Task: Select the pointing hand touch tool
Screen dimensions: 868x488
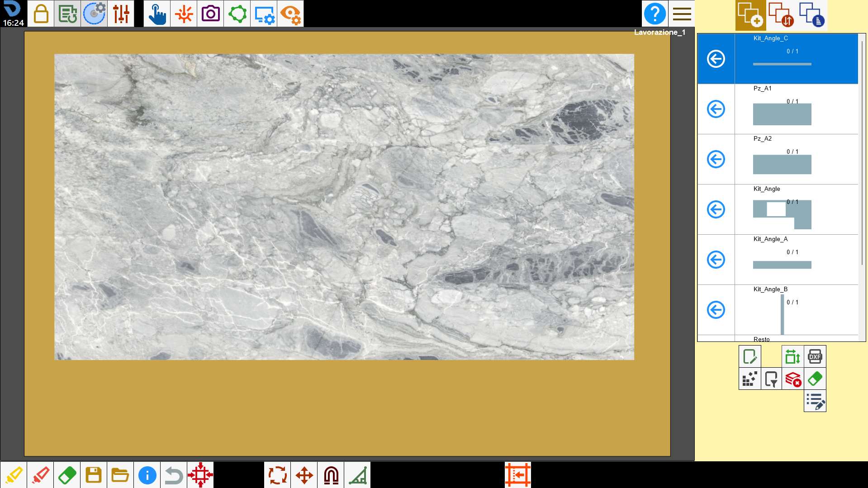Action: [x=157, y=14]
